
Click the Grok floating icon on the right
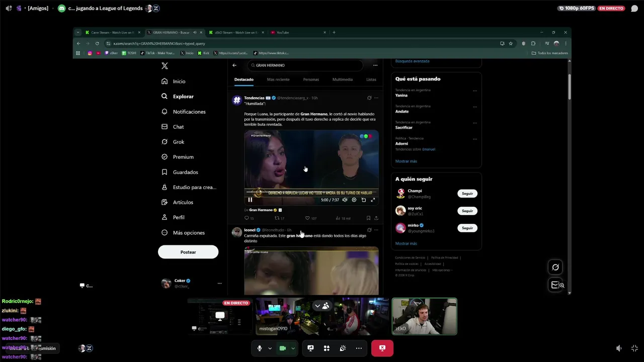555,267
